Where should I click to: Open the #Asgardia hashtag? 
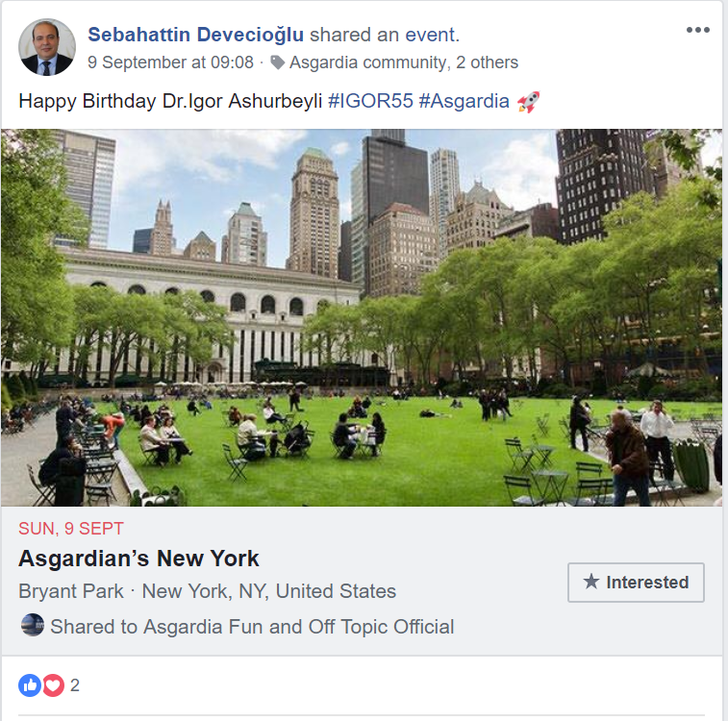pyautogui.click(x=464, y=101)
